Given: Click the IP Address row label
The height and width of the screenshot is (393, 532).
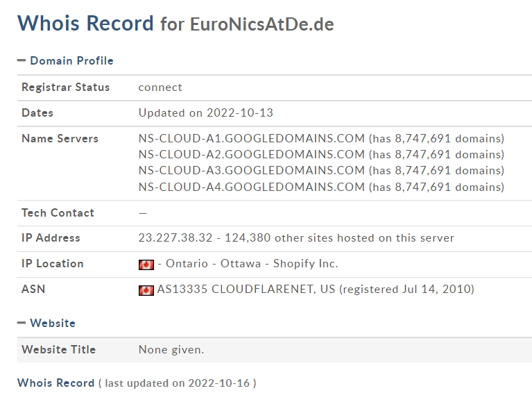Looking at the screenshot, I should (51, 237).
